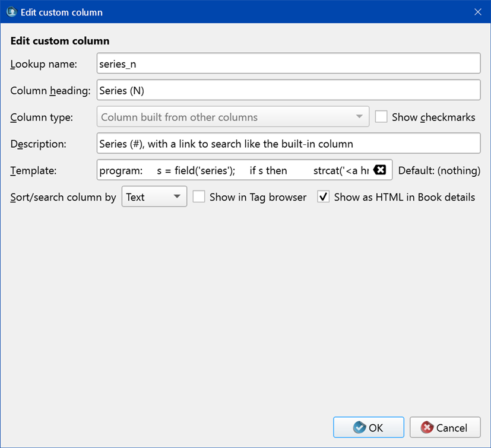This screenshot has width=491, height=448.
Task: Click the bold "Edit custom column" heading
Action: (60, 41)
